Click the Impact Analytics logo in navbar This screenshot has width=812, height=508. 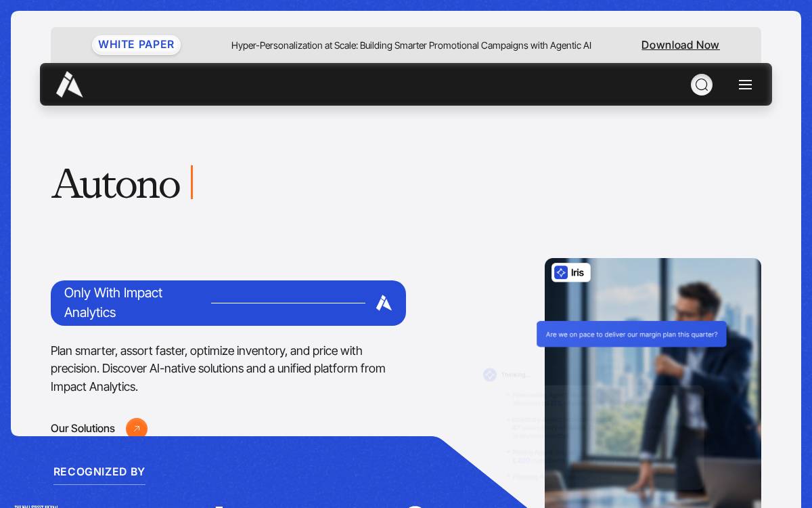pos(69,85)
